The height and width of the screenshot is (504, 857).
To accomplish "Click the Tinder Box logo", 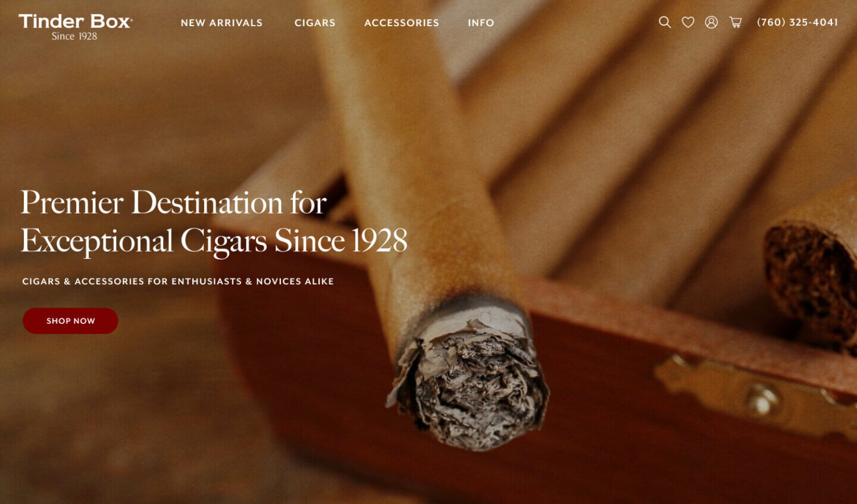I will [76, 21].
